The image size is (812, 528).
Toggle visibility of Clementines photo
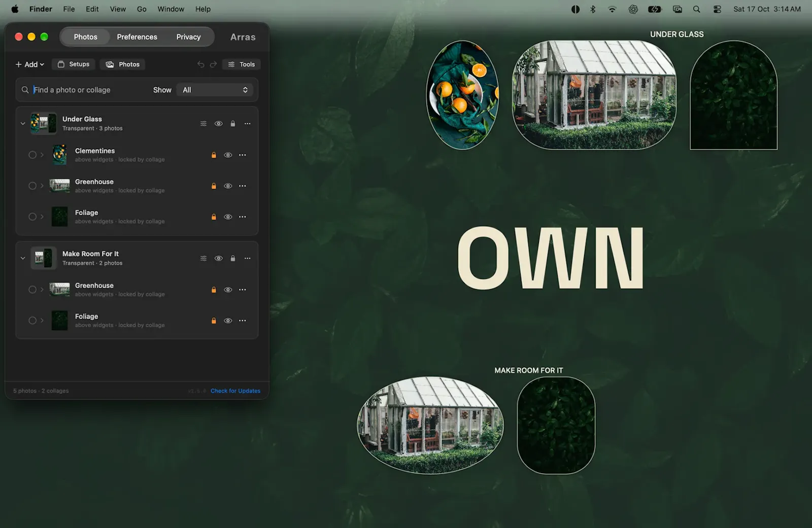228,155
